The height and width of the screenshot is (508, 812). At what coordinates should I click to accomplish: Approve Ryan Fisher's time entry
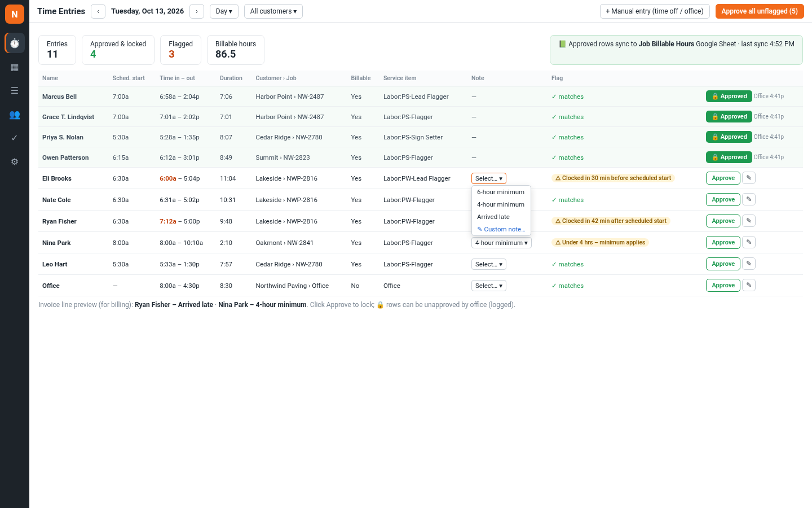click(x=723, y=221)
